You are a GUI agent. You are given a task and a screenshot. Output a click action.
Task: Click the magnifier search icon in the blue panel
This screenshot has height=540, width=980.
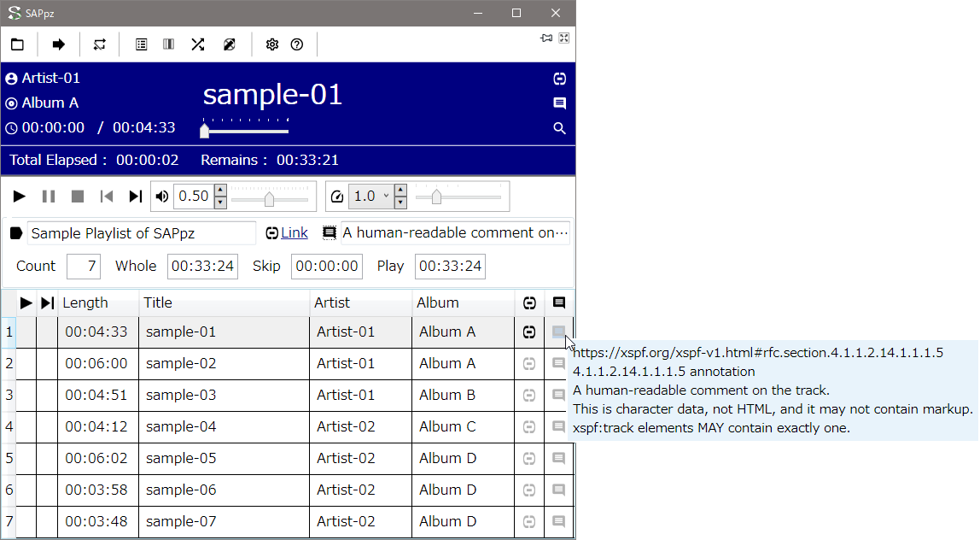(559, 128)
